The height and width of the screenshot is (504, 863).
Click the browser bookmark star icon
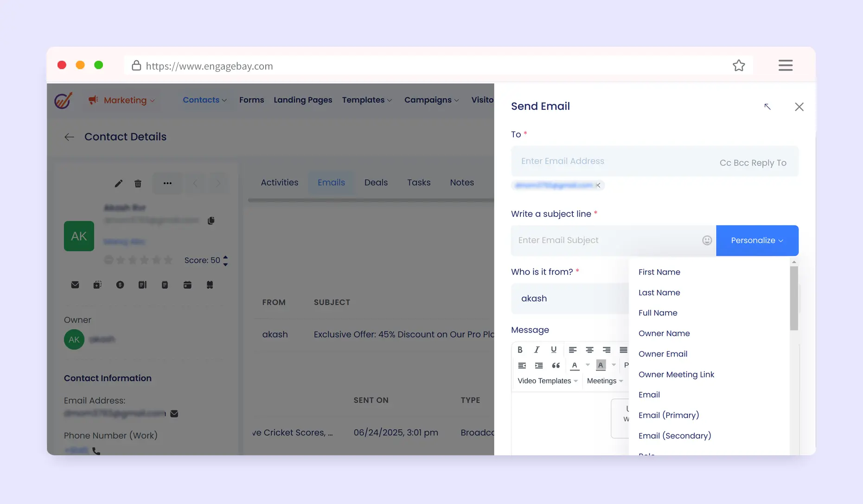pos(739,66)
